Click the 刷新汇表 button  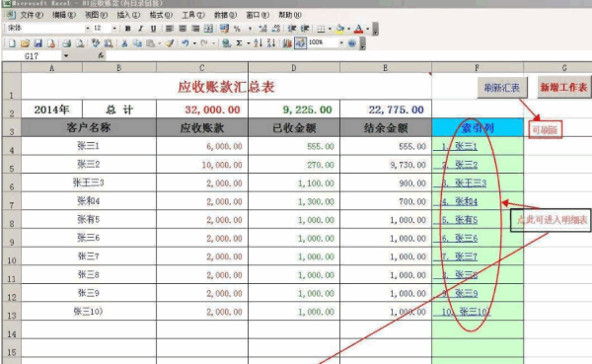pyautogui.click(x=502, y=88)
